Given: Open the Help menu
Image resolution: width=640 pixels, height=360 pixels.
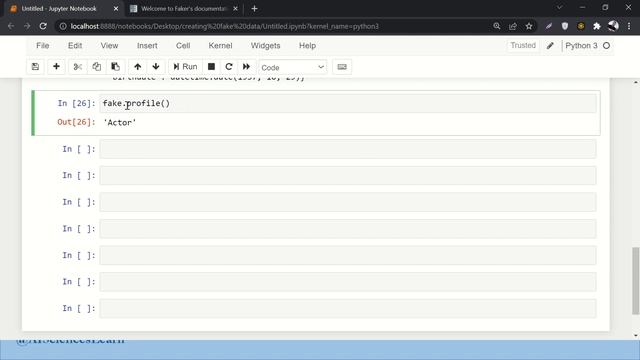Looking at the screenshot, I should [x=307, y=46].
